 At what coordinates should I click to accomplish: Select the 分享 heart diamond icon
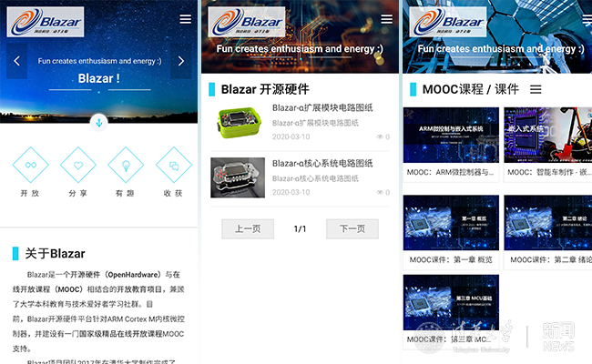(77, 165)
